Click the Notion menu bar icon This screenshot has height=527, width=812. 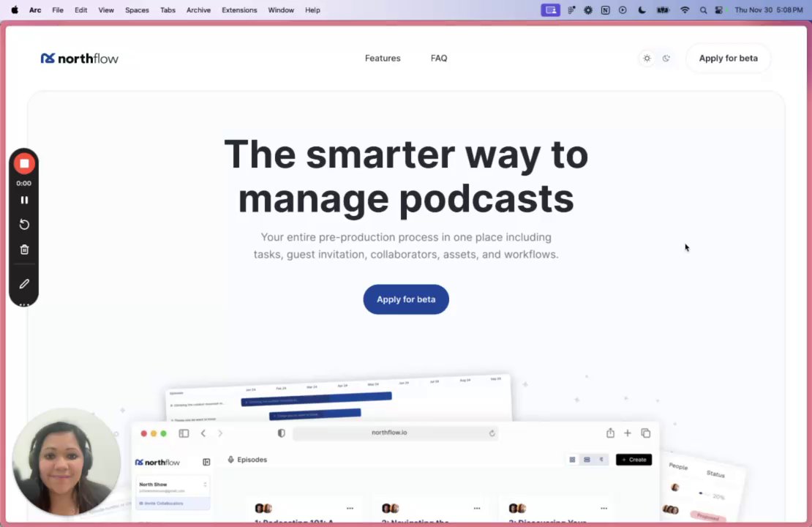(606, 10)
